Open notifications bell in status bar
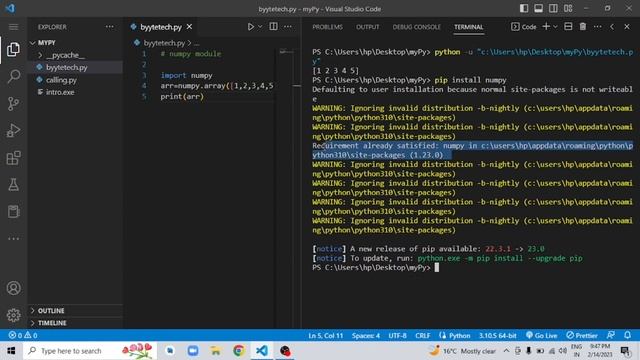The image size is (640, 360). (x=628, y=335)
